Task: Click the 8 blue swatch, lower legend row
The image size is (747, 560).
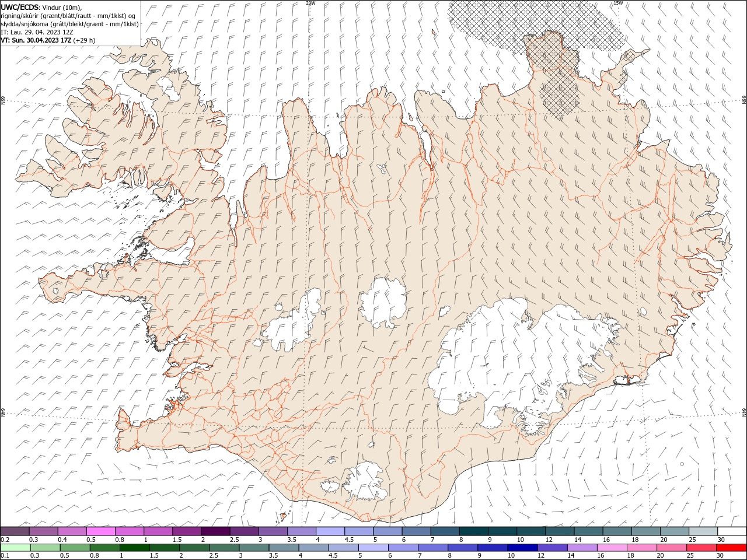Action: pyautogui.click(x=462, y=548)
